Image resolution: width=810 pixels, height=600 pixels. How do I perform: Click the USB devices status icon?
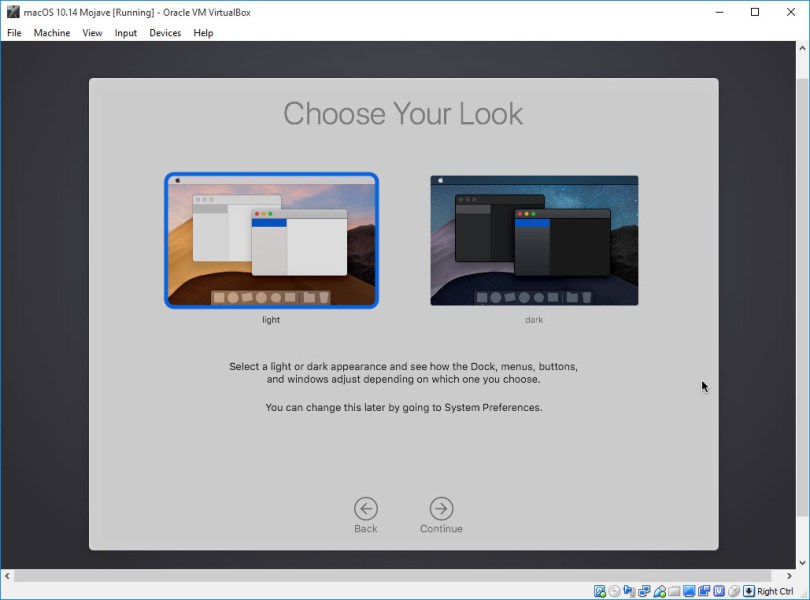click(x=660, y=591)
